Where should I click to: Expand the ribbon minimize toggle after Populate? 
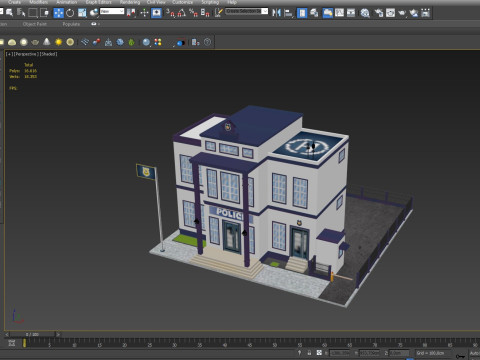(x=95, y=24)
